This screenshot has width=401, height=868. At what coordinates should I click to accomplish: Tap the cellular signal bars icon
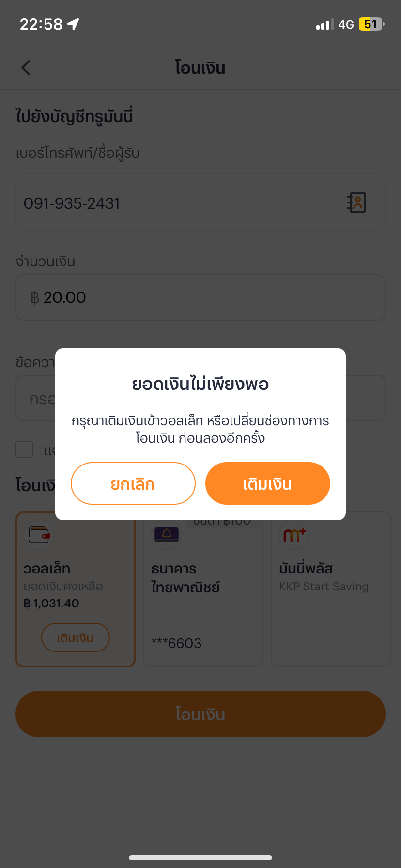[x=325, y=24]
